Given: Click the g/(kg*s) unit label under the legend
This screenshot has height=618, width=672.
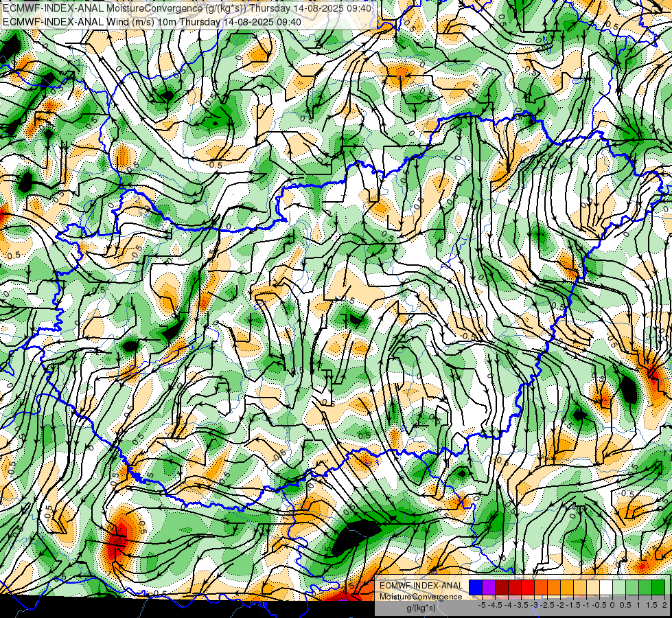Looking at the screenshot, I should coord(421,608).
